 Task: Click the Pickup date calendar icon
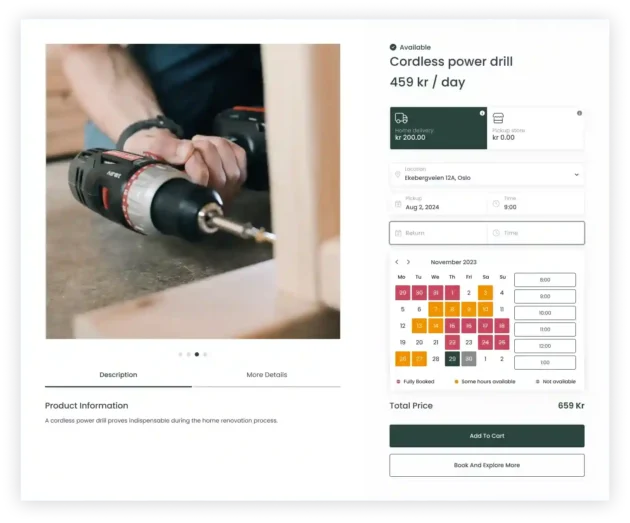[398, 204]
